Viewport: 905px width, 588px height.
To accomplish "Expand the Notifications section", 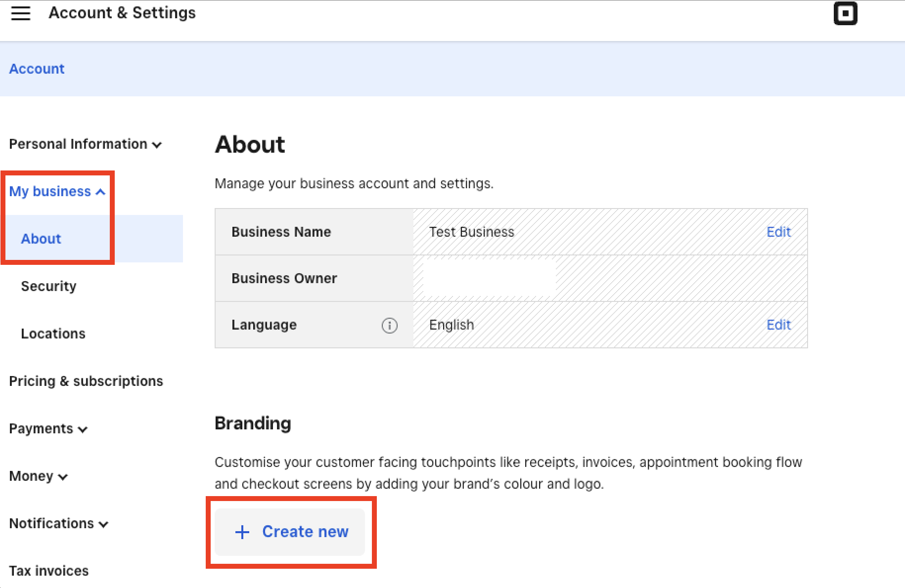I will click(x=58, y=524).
